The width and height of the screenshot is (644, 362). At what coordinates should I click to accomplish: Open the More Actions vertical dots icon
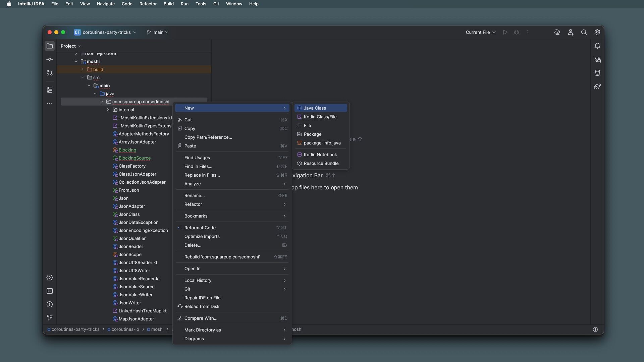[x=528, y=32]
